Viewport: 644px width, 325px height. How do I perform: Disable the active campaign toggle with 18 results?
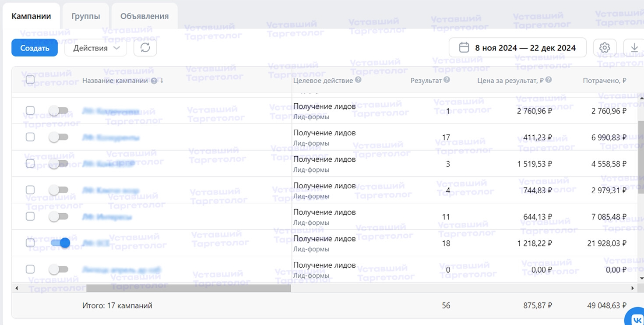click(x=60, y=243)
